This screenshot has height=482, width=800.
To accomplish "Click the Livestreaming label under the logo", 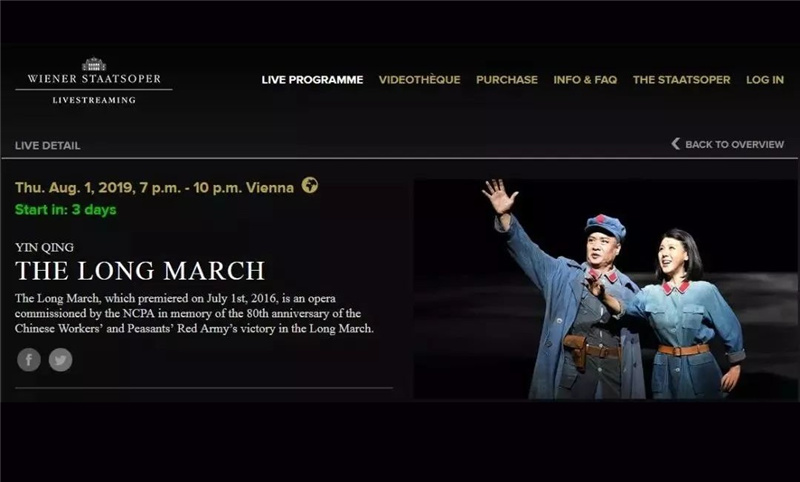I will click(x=94, y=100).
